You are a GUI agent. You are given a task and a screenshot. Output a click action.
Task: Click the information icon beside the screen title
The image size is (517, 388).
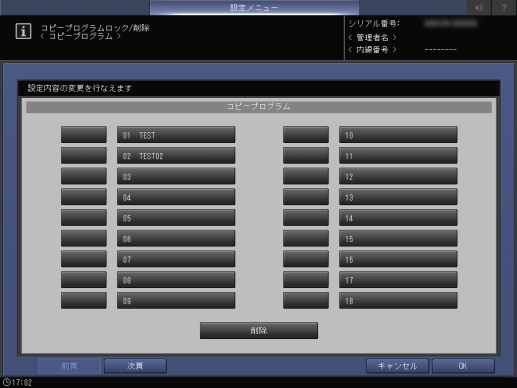click(23, 31)
